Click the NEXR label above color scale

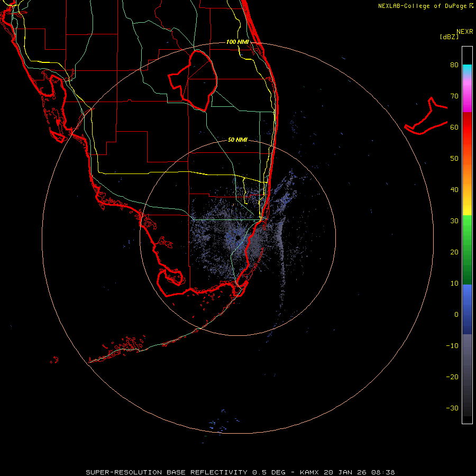click(465, 32)
